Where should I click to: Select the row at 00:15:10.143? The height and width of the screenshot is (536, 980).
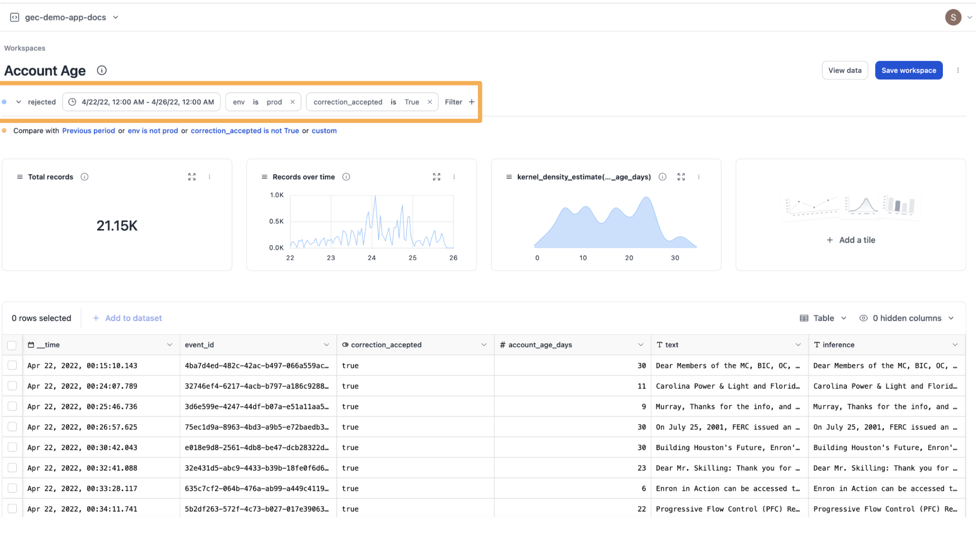(12, 365)
